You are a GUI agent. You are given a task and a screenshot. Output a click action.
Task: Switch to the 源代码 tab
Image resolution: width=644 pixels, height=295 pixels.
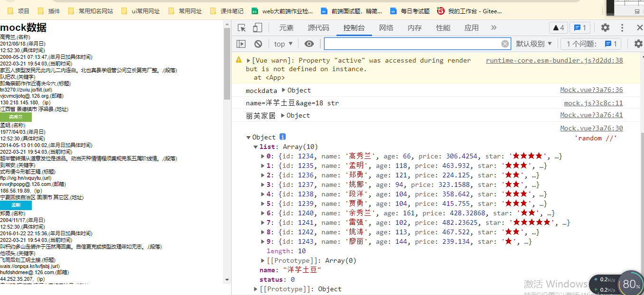click(318, 28)
